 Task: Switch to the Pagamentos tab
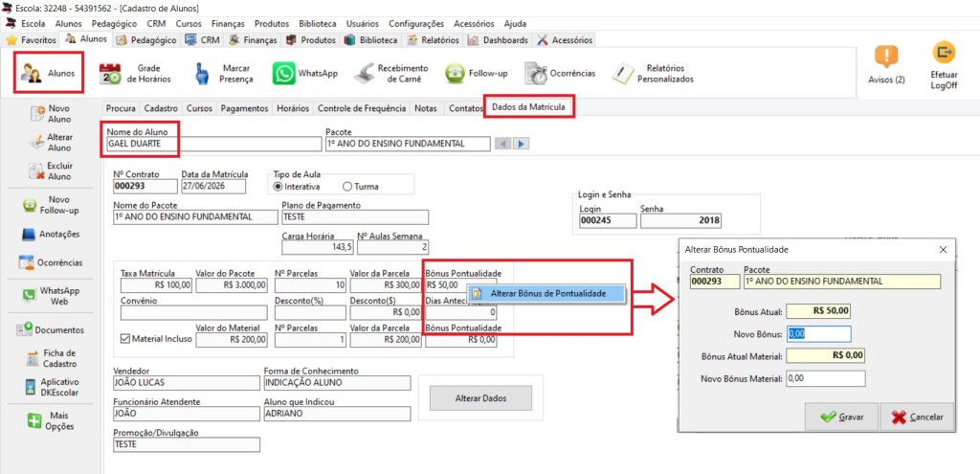pos(246,108)
